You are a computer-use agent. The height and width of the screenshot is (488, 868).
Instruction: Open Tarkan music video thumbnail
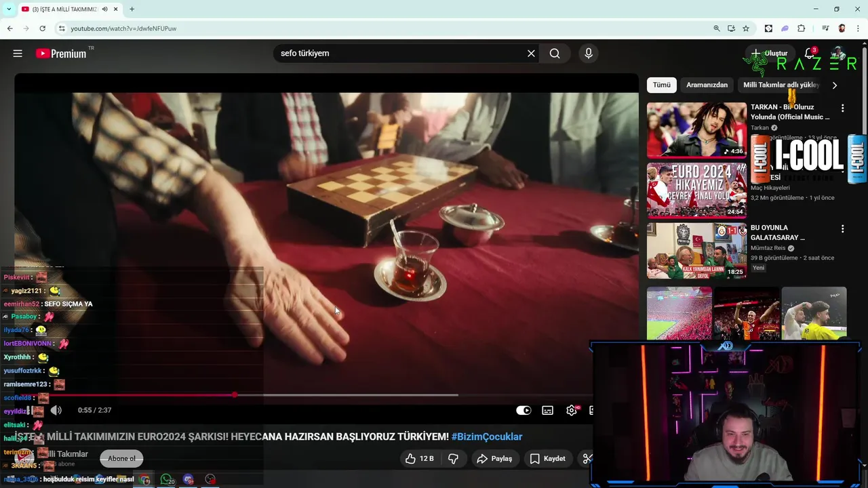[x=696, y=130]
